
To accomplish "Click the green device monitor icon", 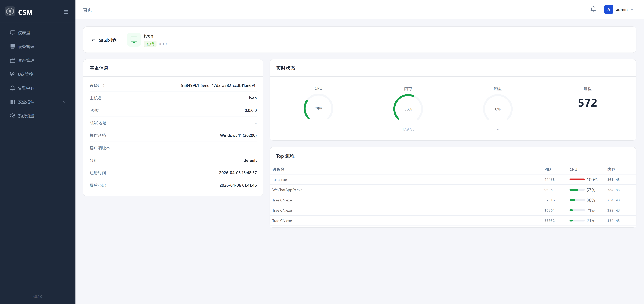I will (134, 40).
